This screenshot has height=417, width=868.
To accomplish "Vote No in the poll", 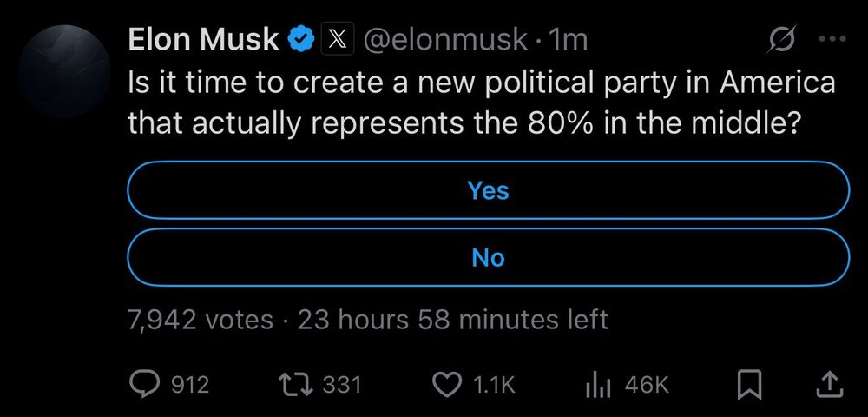I will point(488,258).
